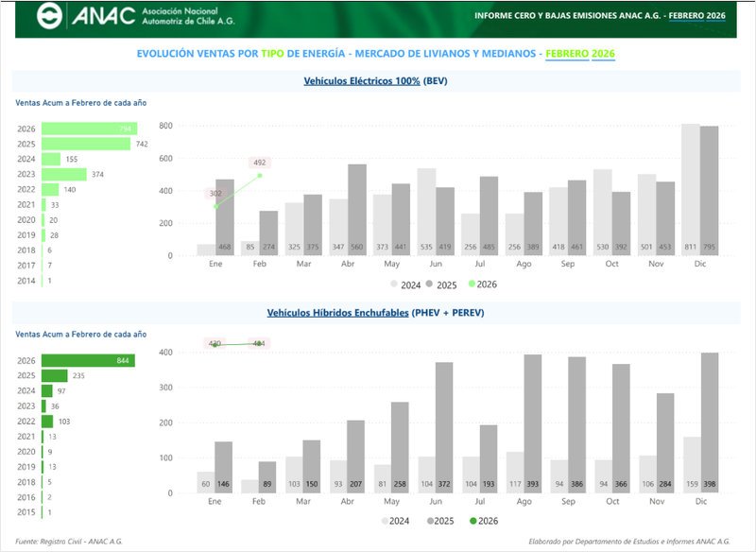The image size is (756, 552).
Task: Click the 302 data label for January 2026
Action: point(215,193)
